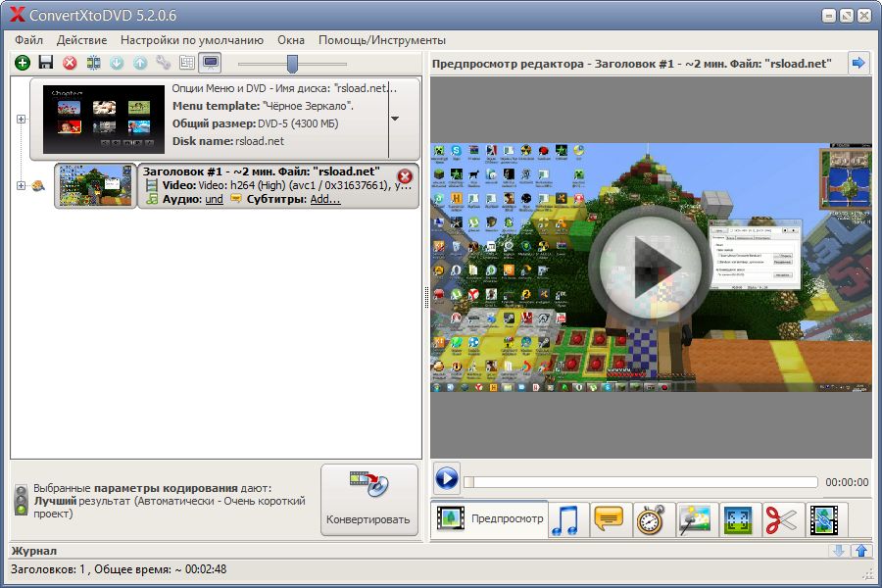
Task: Save project with floppy disk icon
Action: click(x=45, y=63)
